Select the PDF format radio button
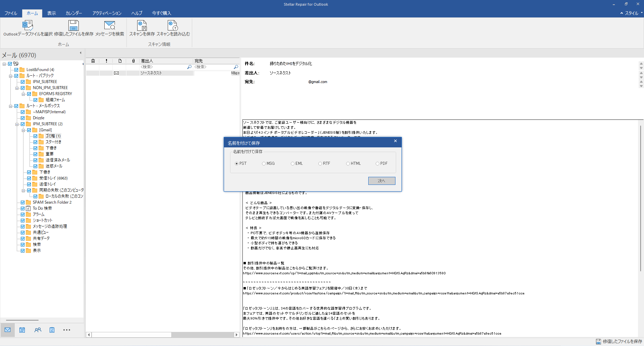Screen dimensions: 644x346 tap(378, 163)
